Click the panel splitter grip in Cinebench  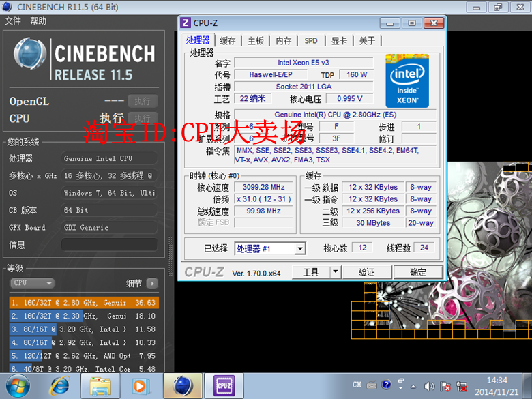tap(171, 257)
